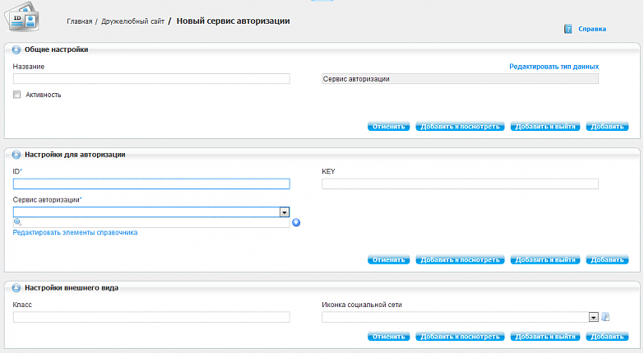Collapse the Настройки для авторизации section

coord(16,155)
